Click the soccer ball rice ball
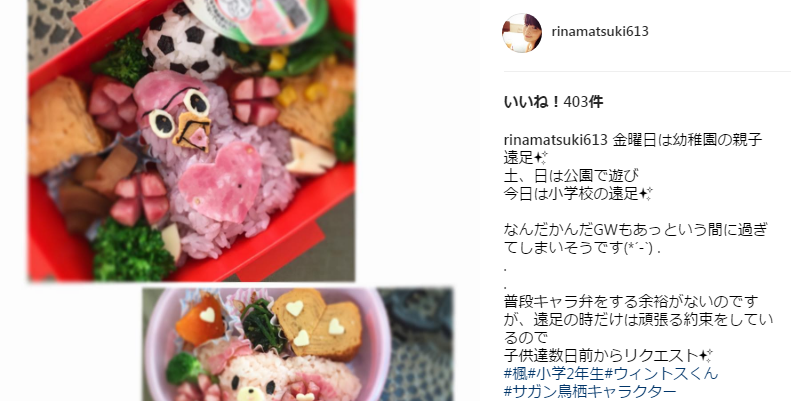Screen dimensions: 797x401 [185, 46]
